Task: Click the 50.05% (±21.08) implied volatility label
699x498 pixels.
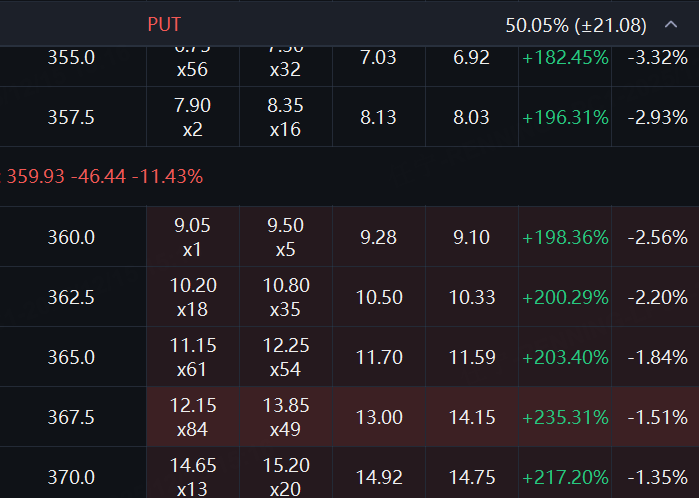Action: tap(576, 24)
